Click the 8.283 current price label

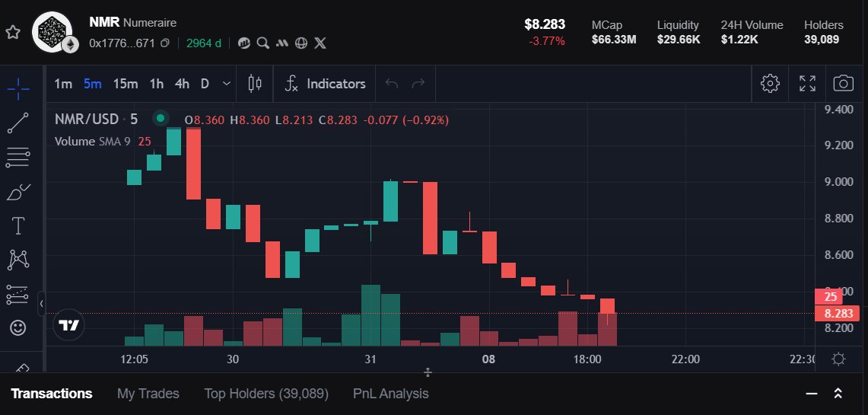(837, 314)
